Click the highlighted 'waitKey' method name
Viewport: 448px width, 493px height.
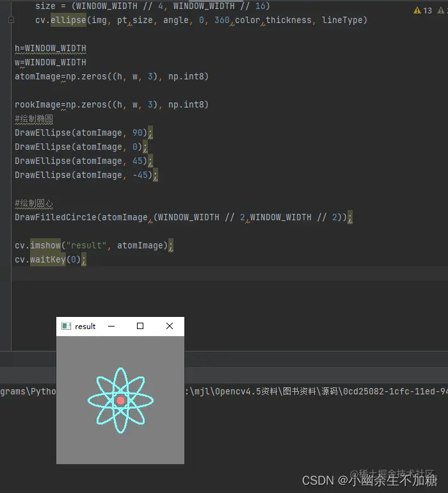click(x=48, y=259)
